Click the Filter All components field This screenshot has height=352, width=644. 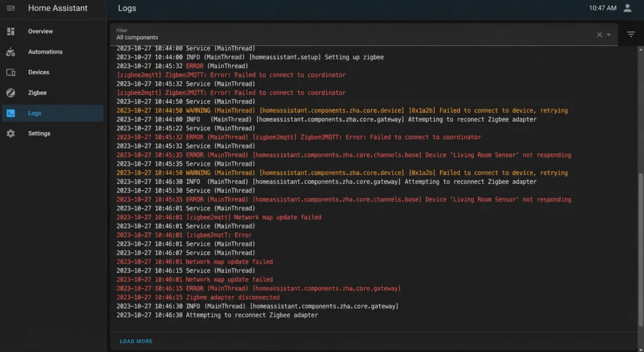click(x=364, y=34)
